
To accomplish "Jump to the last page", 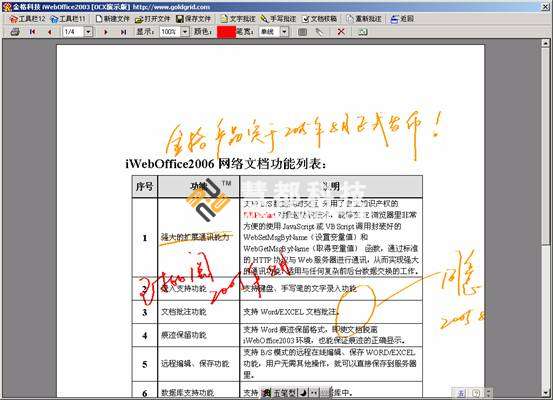I will [x=123, y=32].
